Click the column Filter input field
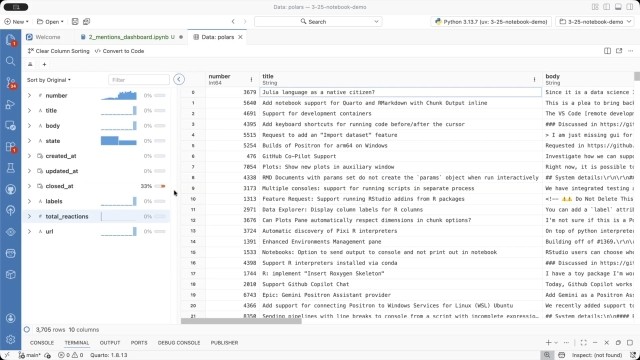The image size is (640, 360). coord(139,80)
